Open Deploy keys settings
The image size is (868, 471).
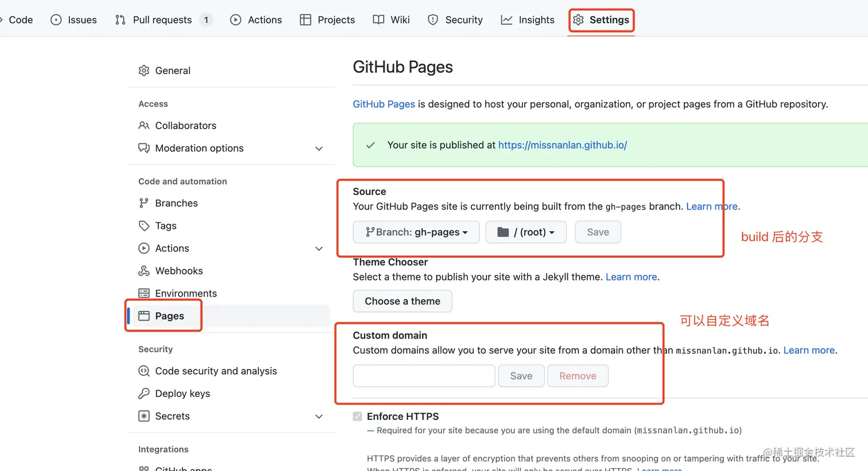point(183,394)
